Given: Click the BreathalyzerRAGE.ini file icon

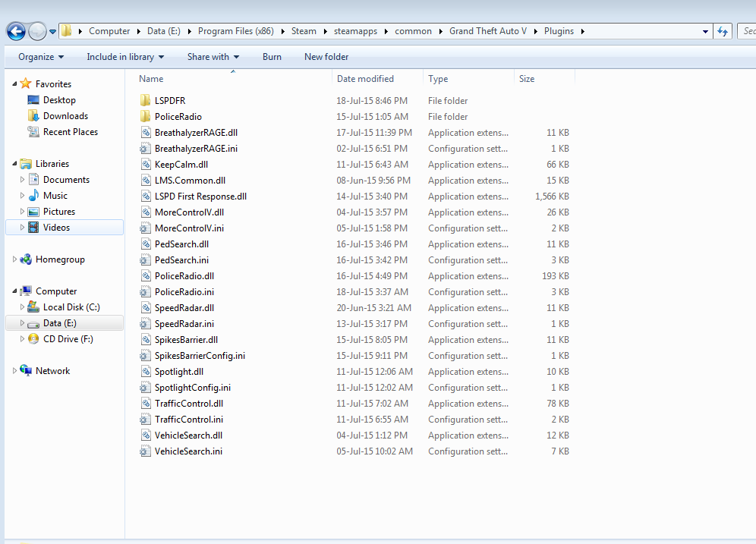Looking at the screenshot, I should [x=145, y=149].
